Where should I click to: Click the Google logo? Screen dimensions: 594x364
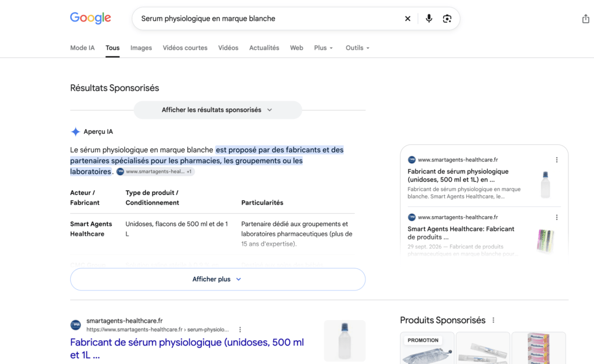[x=90, y=18]
